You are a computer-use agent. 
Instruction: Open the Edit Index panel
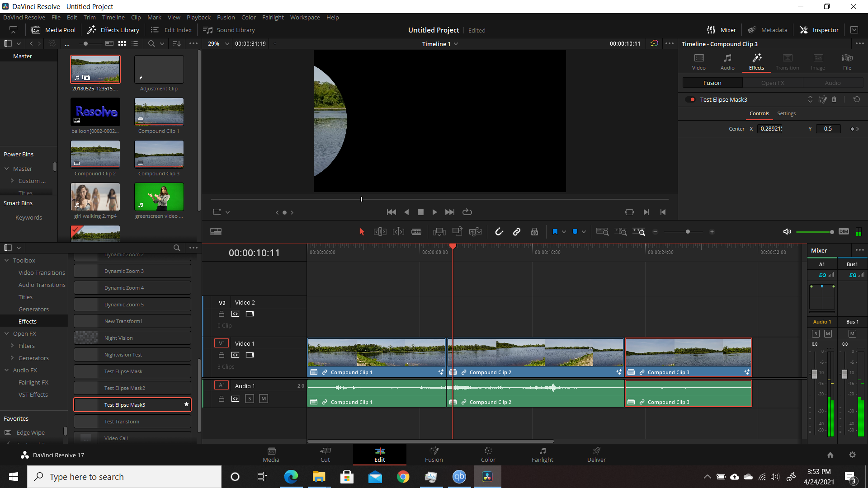coord(171,30)
